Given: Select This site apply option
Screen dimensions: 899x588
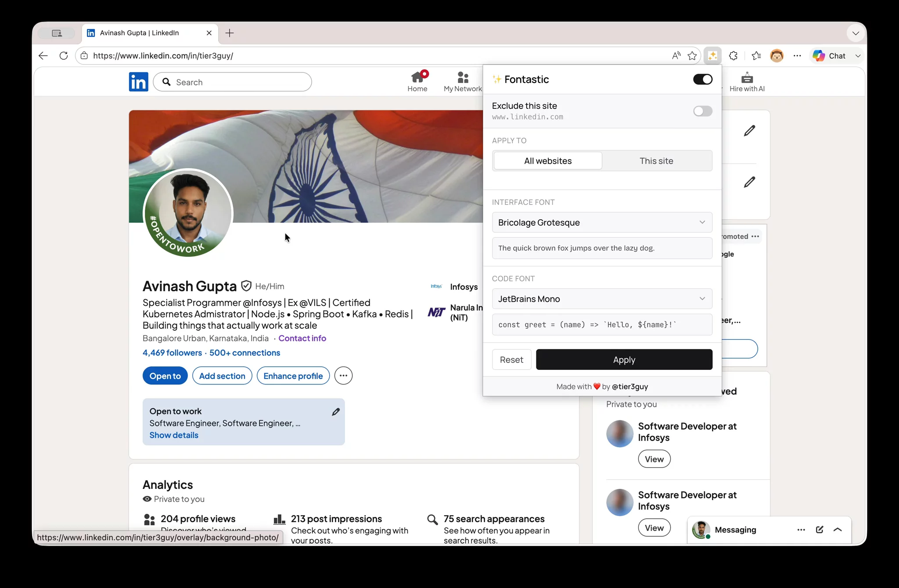Looking at the screenshot, I should [656, 161].
